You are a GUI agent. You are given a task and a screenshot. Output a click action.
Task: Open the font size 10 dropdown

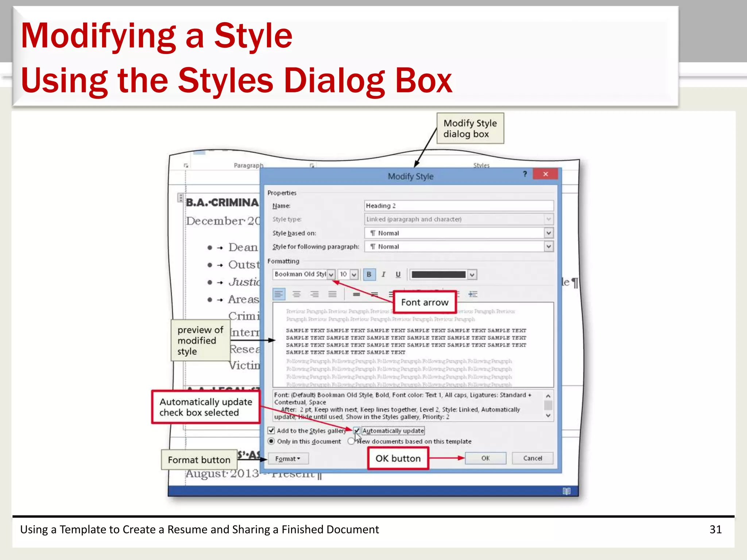point(354,274)
